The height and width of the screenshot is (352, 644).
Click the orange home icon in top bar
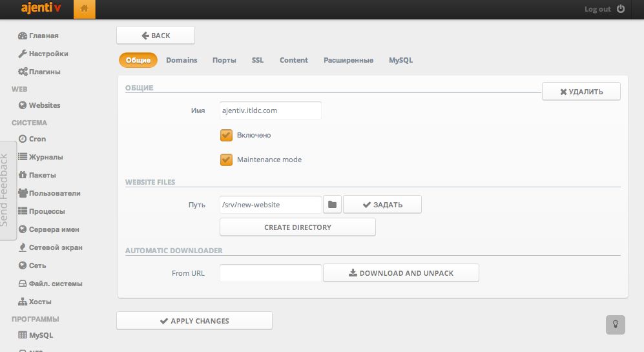coord(84,9)
